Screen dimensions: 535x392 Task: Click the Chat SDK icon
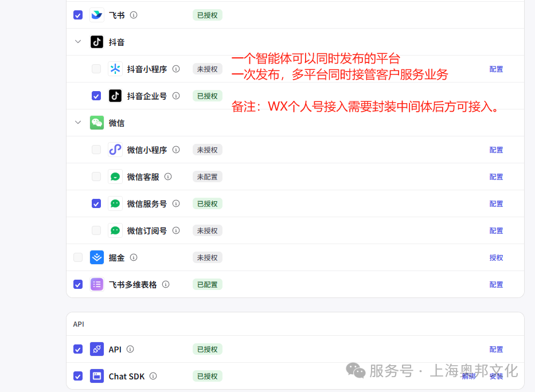pyautogui.click(x=96, y=376)
